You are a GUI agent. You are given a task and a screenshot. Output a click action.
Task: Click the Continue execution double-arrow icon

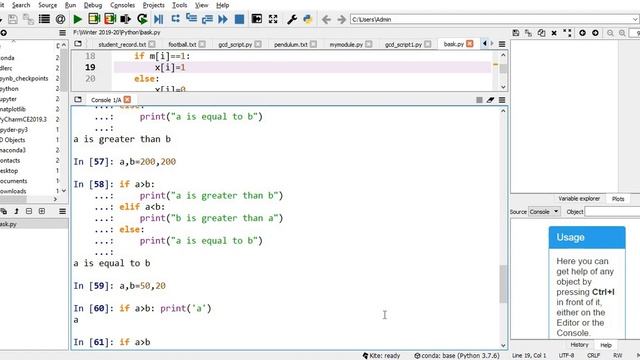pyautogui.click(x=223, y=19)
